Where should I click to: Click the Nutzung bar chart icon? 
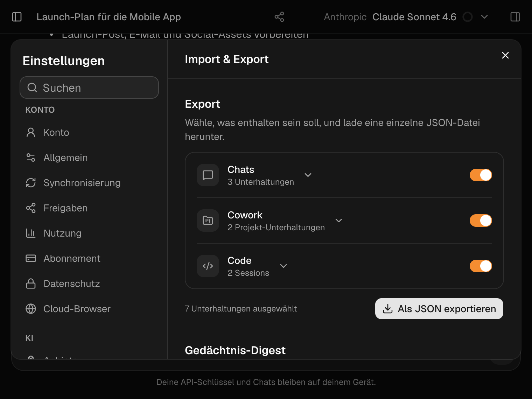click(31, 233)
